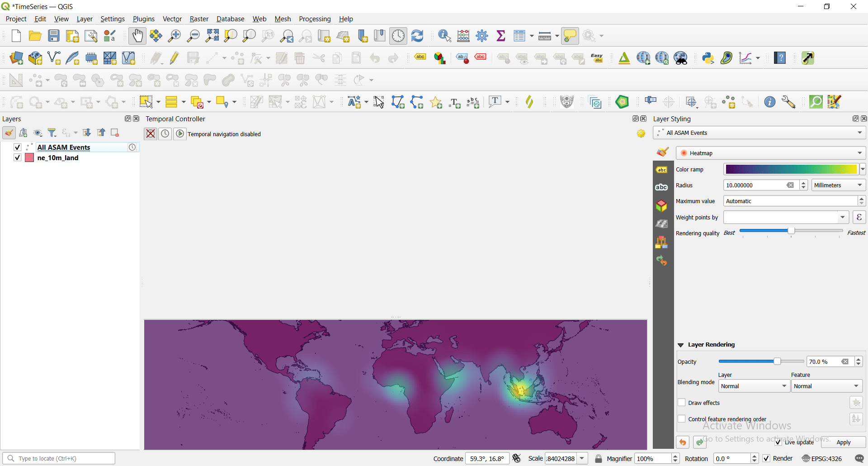Click the Apply button in Layer Styling
The width and height of the screenshot is (868, 466).
point(843,442)
